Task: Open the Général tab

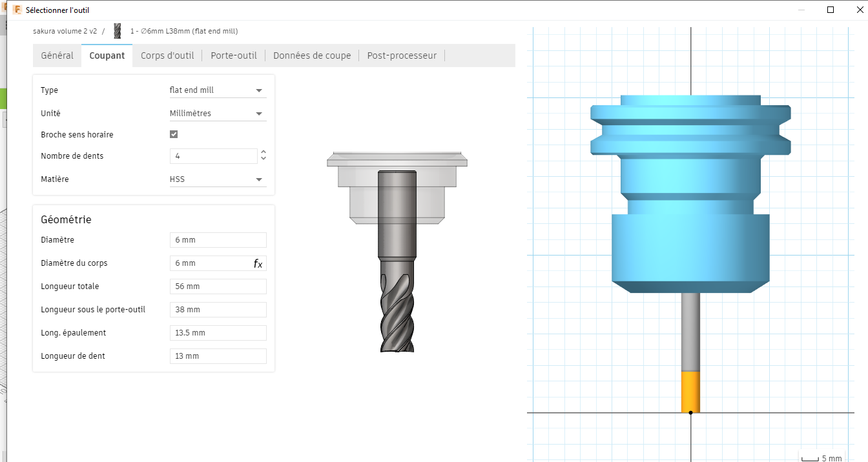Action: point(57,55)
